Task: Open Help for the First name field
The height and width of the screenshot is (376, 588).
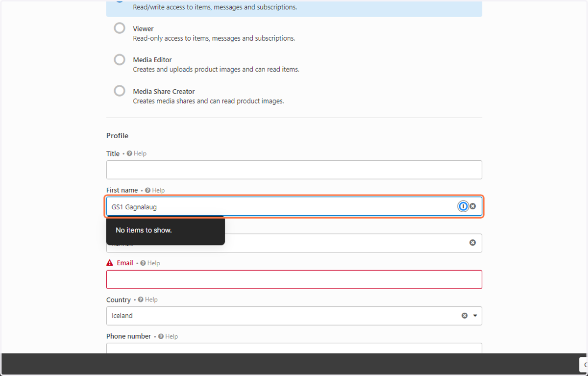Action: pyautogui.click(x=155, y=190)
